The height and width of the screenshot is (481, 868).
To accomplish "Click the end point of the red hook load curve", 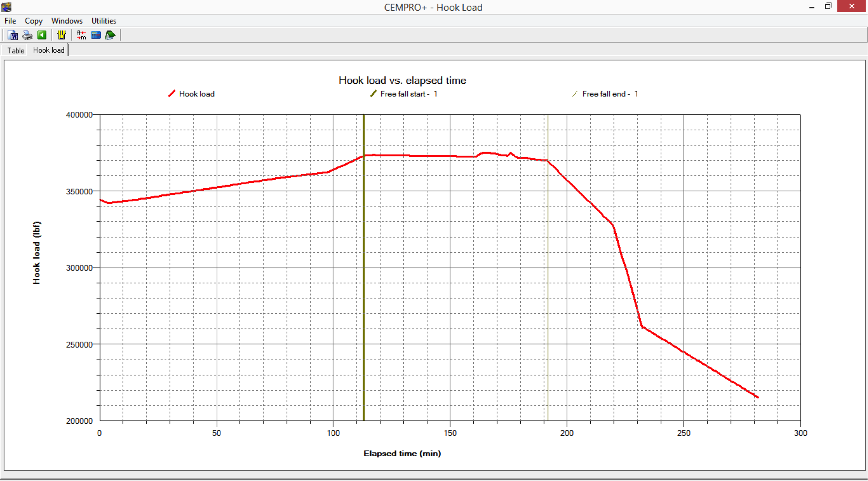I will point(758,397).
